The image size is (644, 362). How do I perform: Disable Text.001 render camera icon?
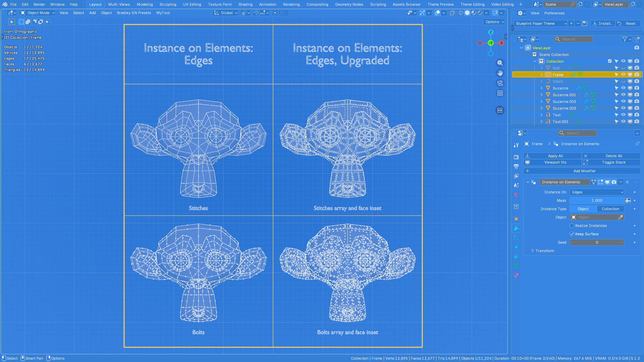click(x=637, y=122)
